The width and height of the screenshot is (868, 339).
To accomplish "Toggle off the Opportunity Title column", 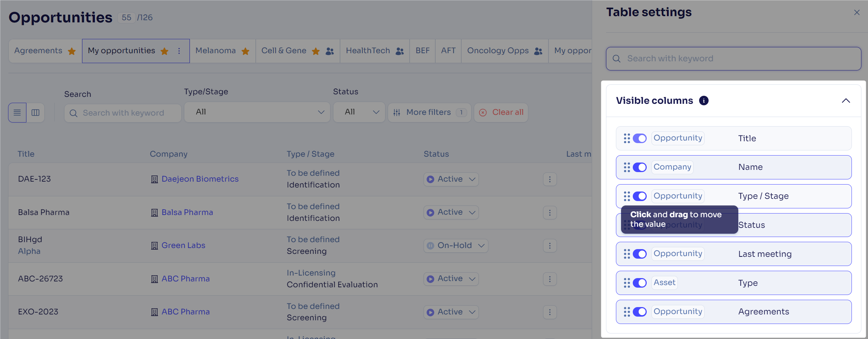I will pyautogui.click(x=640, y=138).
